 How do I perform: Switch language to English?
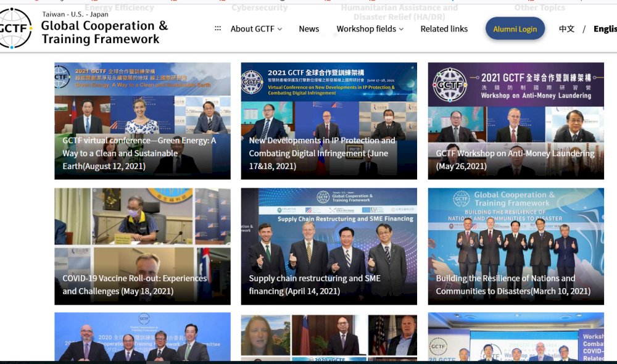coord(605,29)
